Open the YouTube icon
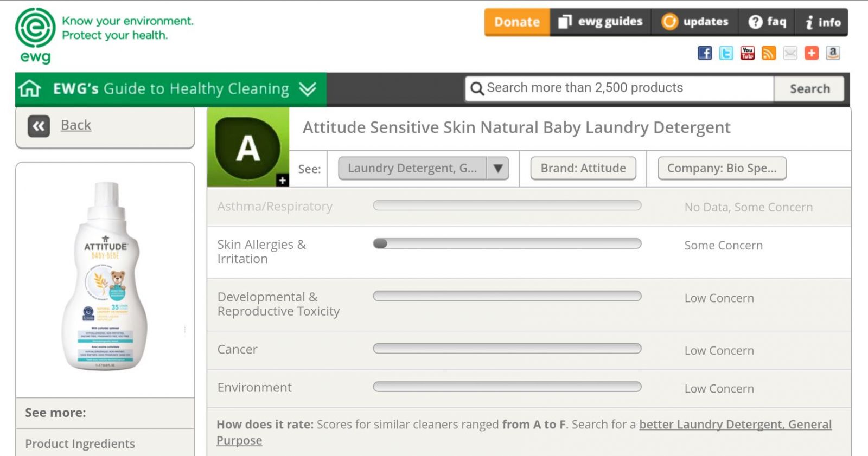868x456 pixels. 748,53
